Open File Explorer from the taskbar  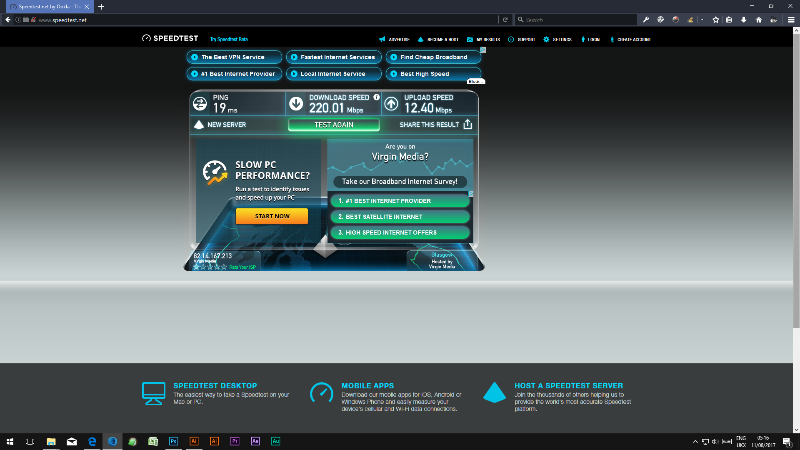tap(51, 442)
